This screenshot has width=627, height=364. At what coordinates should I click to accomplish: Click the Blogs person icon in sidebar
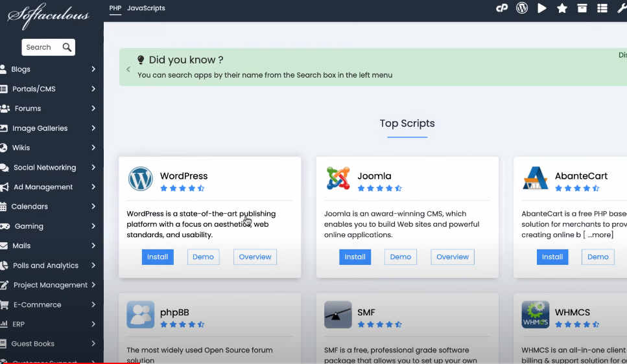coord(3,69)
